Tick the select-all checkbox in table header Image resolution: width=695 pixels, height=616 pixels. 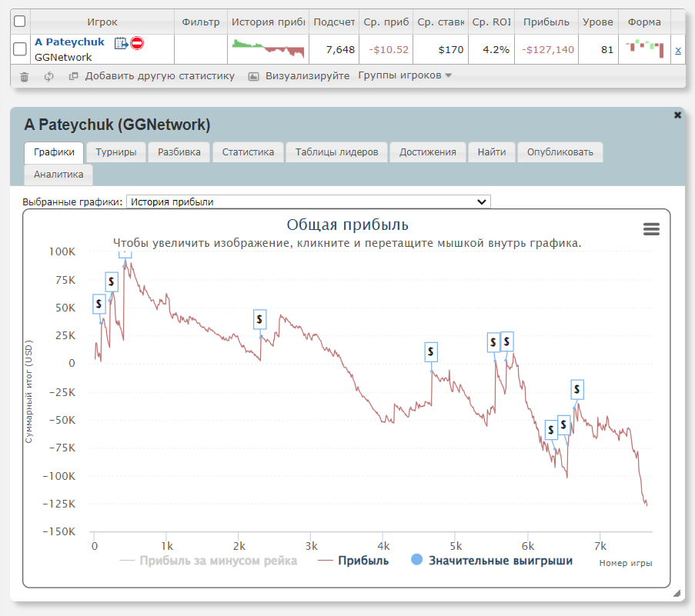20,22
